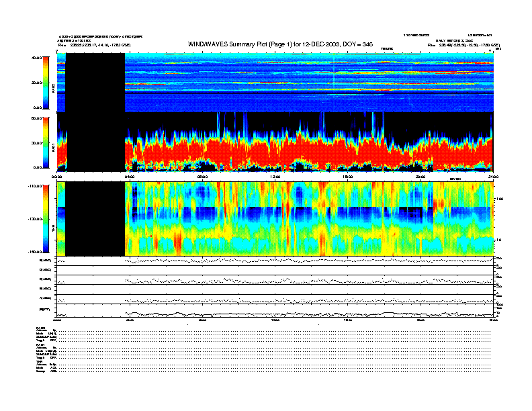The height and width of the screenshot is (411, 532).
Task: Select the -130.00 label on TNR scale
Action: point(35,219)
